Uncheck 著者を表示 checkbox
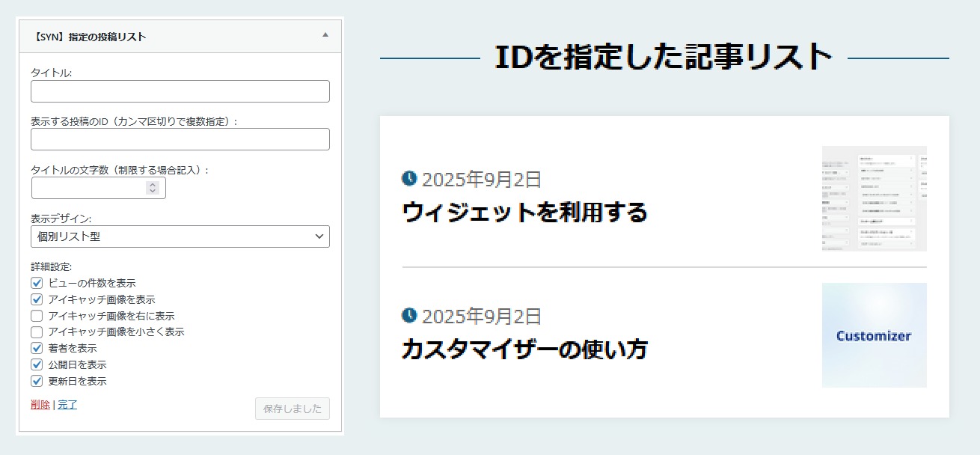980x455 pixels. tap(36, 348)
